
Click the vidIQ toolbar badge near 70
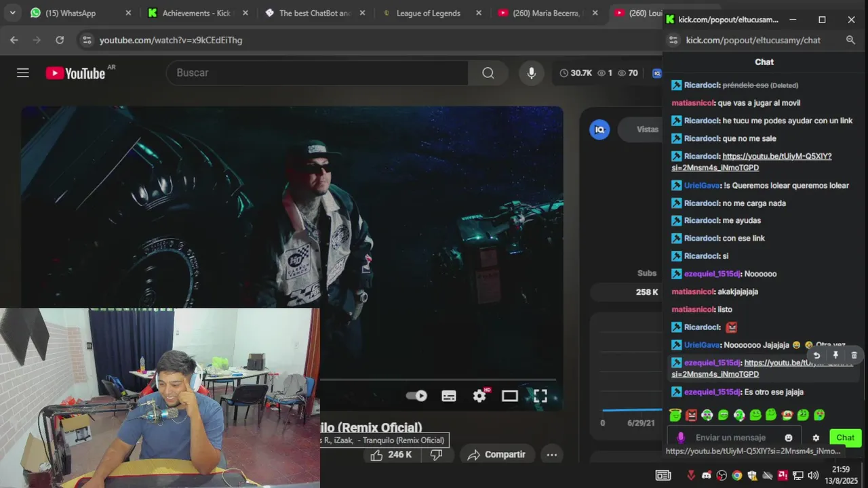(656, 73)
